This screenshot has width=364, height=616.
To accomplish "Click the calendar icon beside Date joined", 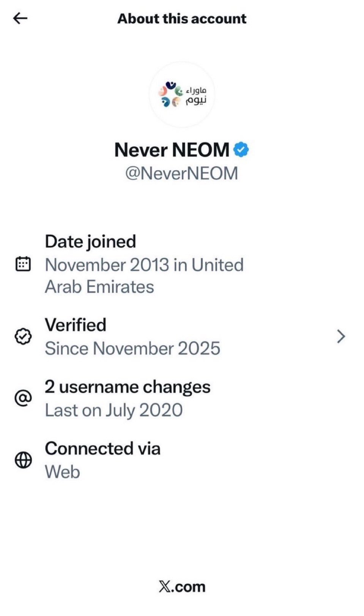I will [23, 264].
